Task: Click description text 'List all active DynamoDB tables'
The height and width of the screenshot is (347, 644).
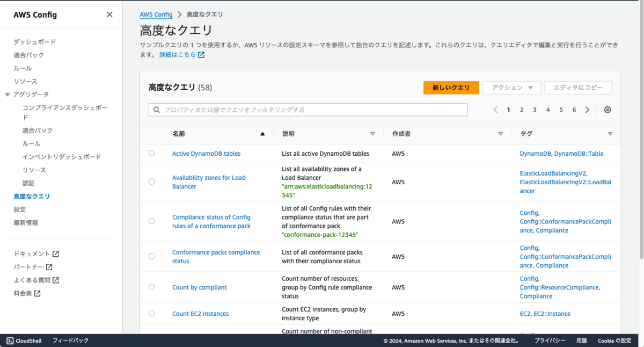Action: 326,154
